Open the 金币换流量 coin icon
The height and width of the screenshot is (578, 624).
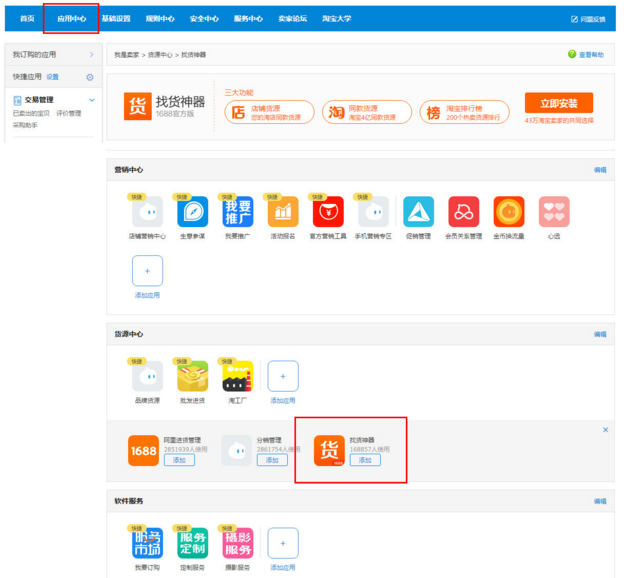(x=509, y=212)
